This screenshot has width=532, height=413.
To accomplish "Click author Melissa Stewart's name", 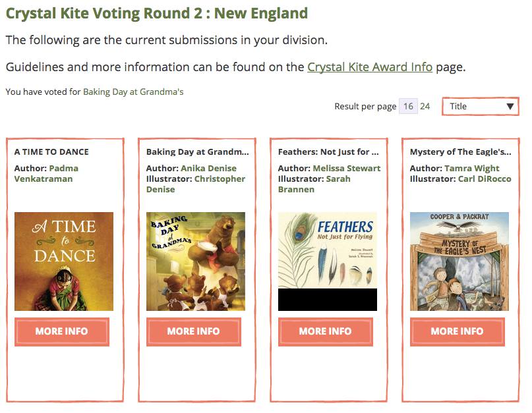I will click(346, 169).
